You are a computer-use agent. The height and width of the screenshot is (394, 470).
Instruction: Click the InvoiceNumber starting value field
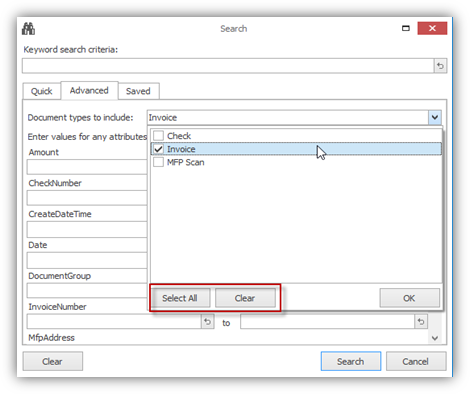114,322
